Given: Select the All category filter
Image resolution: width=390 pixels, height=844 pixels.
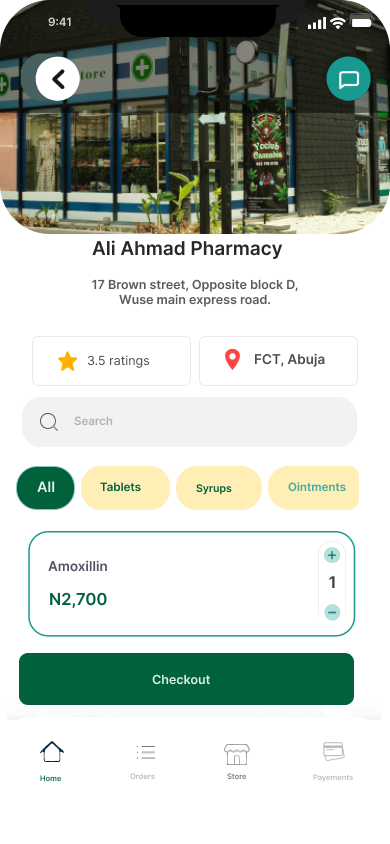Looking at the screenshot, I should tap(46, 488).
